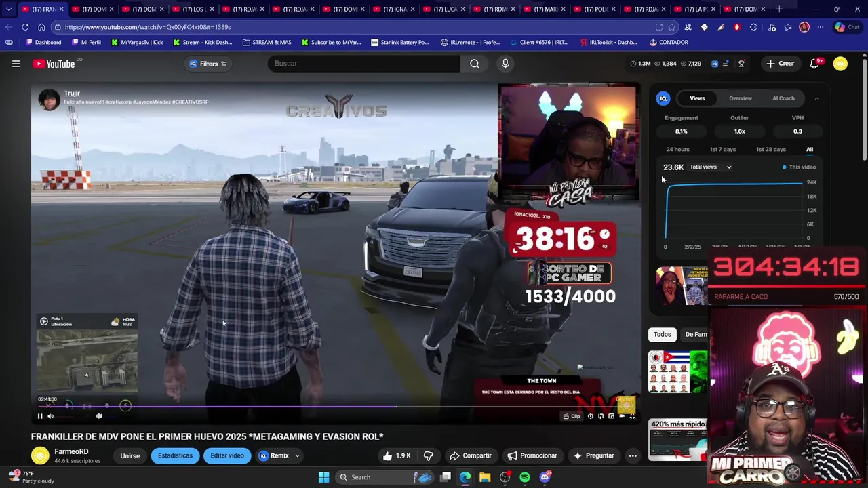Reload the page in browser
This screenshot has height=488, width=868.
pos(25,27)
